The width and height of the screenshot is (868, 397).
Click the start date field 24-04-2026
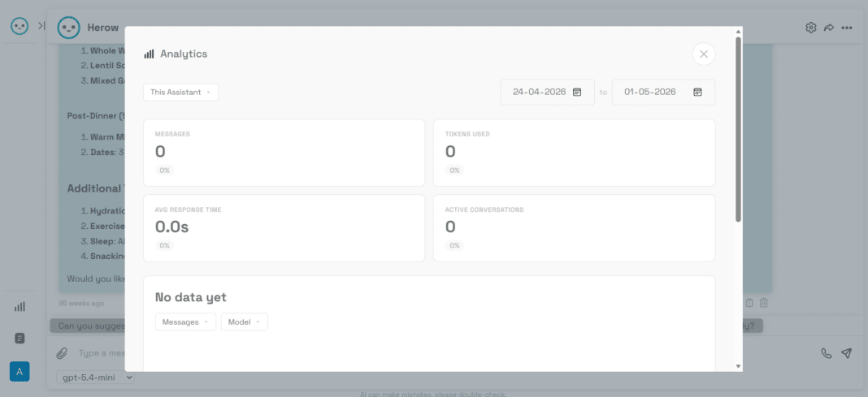pyautogui.click(x=548, y=93)
